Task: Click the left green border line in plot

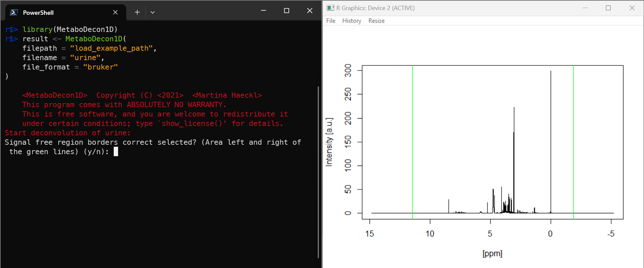Action: point(413,142)
